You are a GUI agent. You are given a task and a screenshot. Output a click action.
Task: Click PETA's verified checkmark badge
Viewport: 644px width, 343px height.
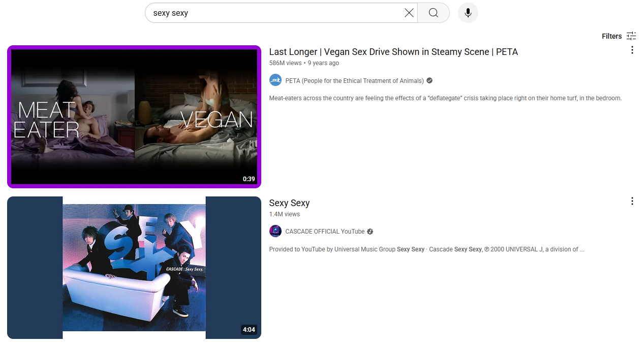pos(430,81)
